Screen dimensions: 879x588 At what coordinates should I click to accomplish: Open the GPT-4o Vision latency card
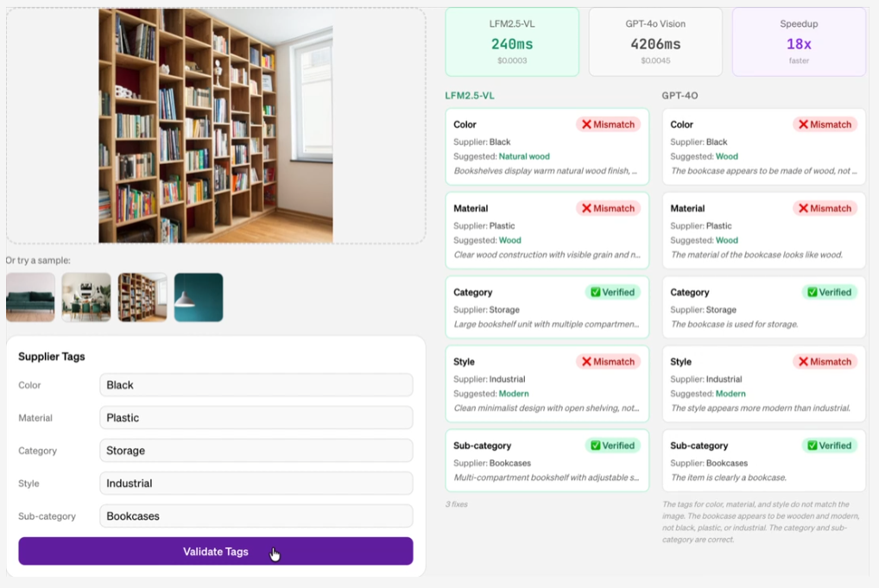pos(655,42)
